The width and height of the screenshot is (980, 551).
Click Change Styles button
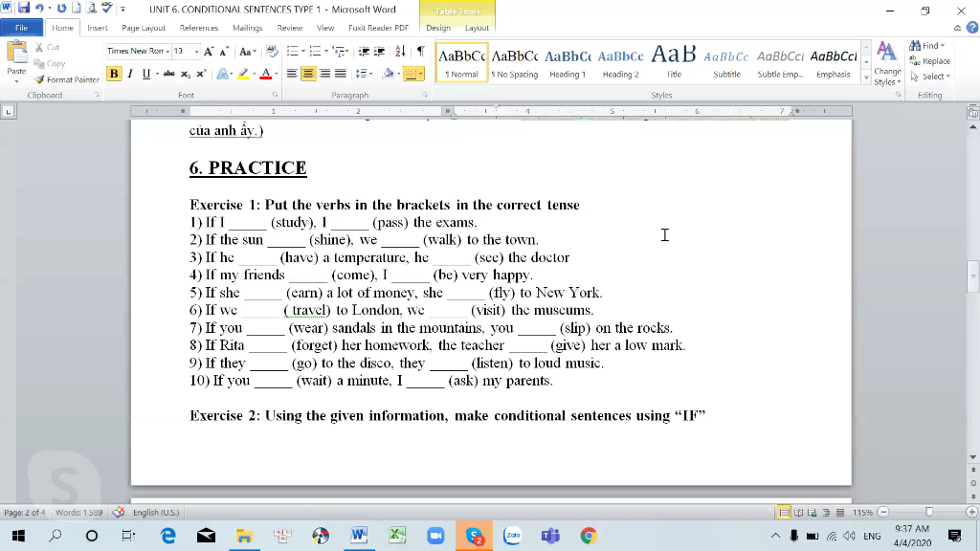887,64
